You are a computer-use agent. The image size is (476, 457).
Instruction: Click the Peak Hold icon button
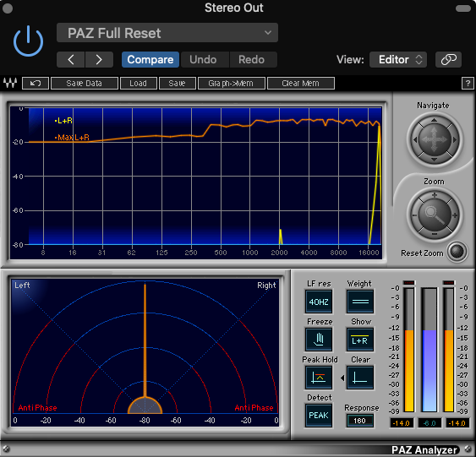click(x=319, y=378)
